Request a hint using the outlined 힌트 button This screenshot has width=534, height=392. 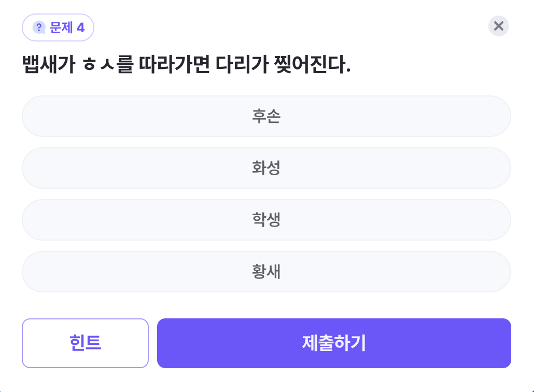pyautogui.click(x=85, y=343)
